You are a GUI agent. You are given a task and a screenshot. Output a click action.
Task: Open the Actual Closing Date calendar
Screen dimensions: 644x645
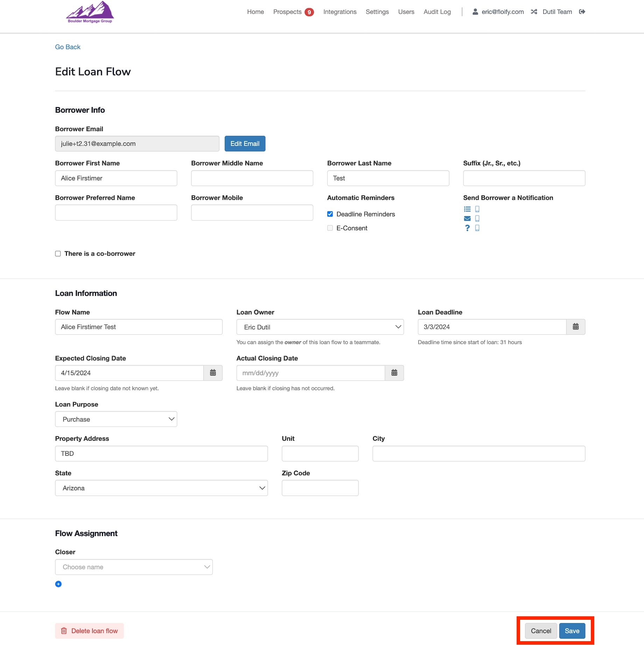[394, 373]
